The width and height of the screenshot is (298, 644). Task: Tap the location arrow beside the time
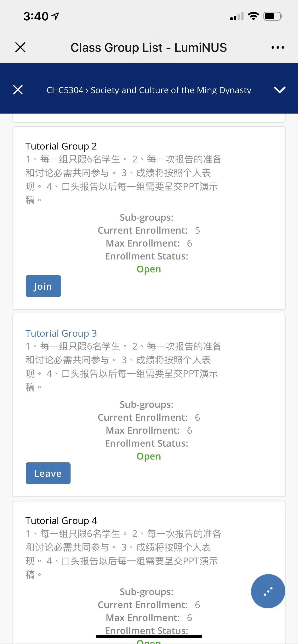(55, 16)
